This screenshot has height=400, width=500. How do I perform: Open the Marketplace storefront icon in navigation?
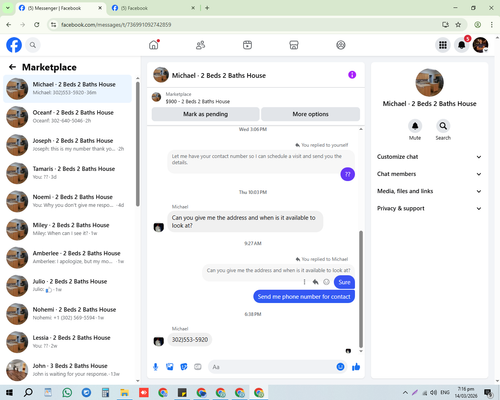(294, 45)
